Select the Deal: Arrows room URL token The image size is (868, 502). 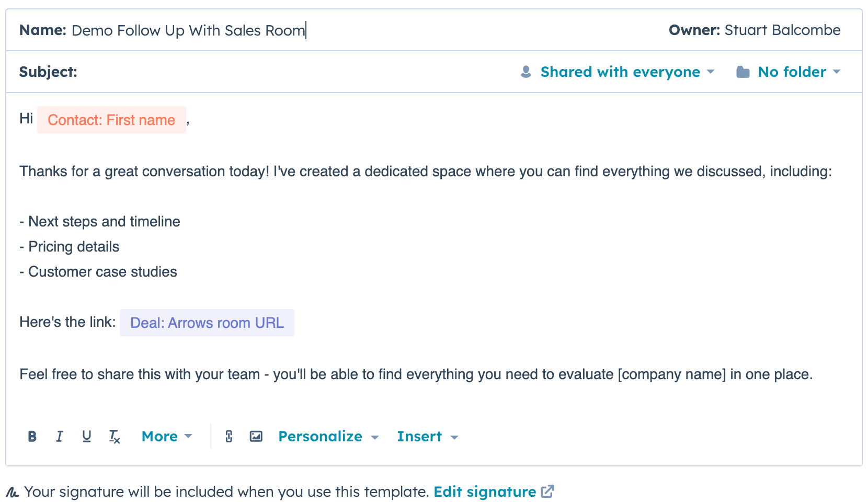pyautogui.click(x=207, y=323)
